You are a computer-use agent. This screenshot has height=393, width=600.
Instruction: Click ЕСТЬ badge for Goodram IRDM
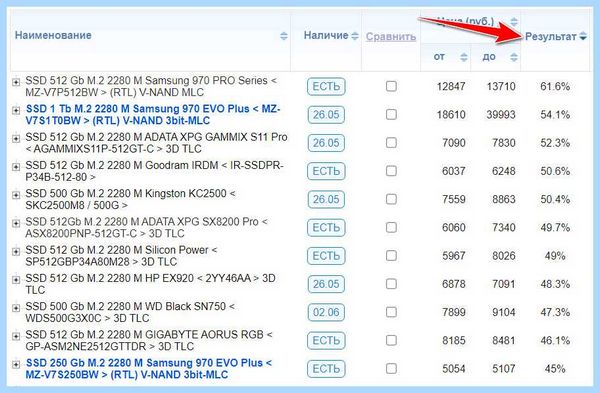point(326,171)
